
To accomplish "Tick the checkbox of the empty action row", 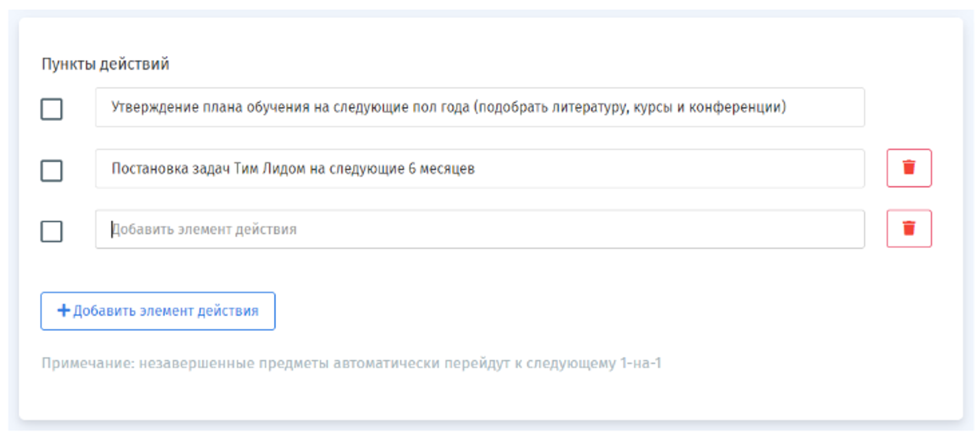I will (x=52, y=231).
